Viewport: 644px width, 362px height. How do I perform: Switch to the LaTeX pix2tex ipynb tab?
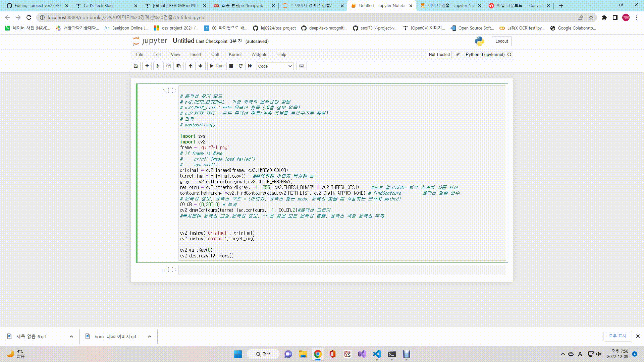(244, 6)
